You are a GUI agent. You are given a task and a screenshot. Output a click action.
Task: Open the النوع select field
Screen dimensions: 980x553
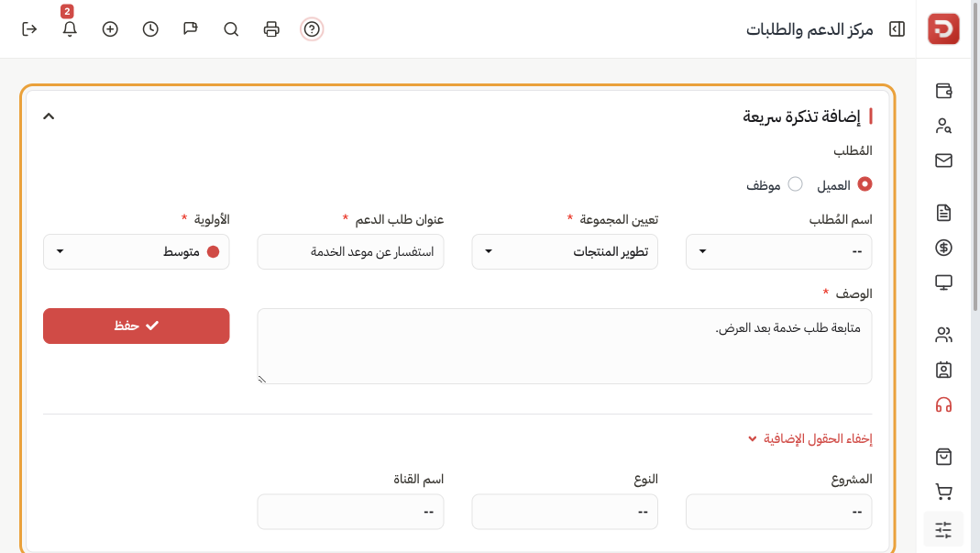click(x=565, y=512)
